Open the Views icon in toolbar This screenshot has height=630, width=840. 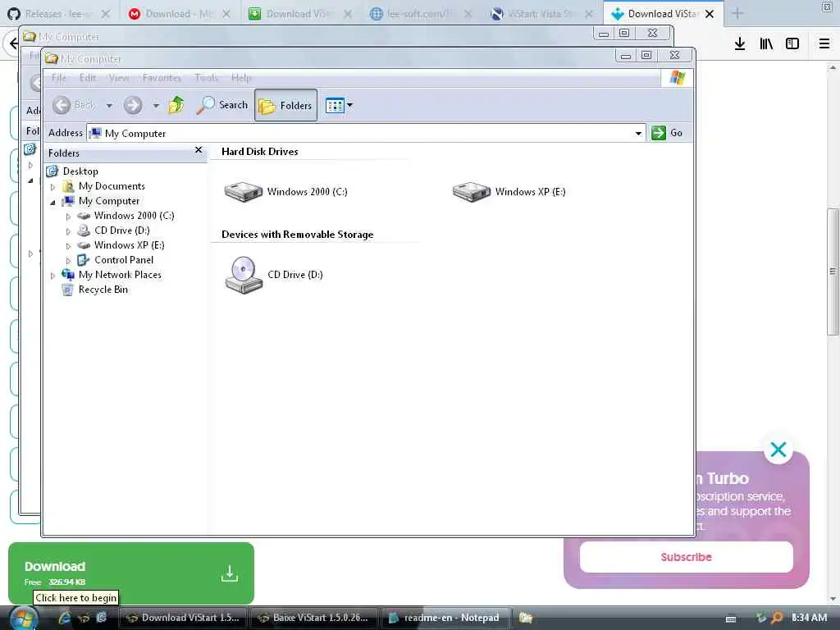tap(335, 105)
